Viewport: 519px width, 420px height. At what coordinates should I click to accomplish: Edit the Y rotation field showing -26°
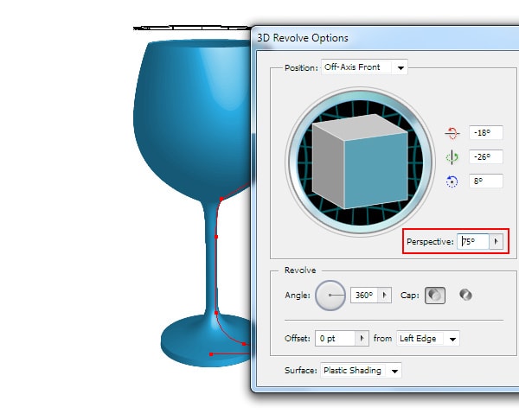point(486,156)
